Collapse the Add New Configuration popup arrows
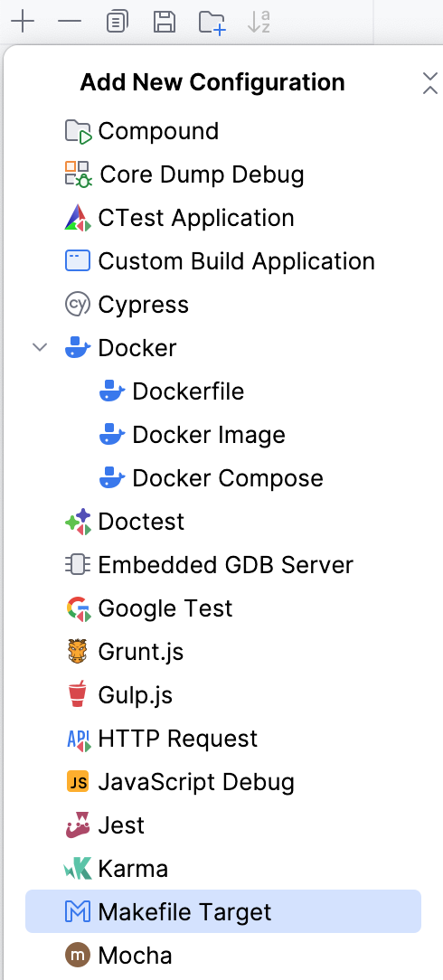The width and height of the screenshot is (443, 980). tap(429, 83)
